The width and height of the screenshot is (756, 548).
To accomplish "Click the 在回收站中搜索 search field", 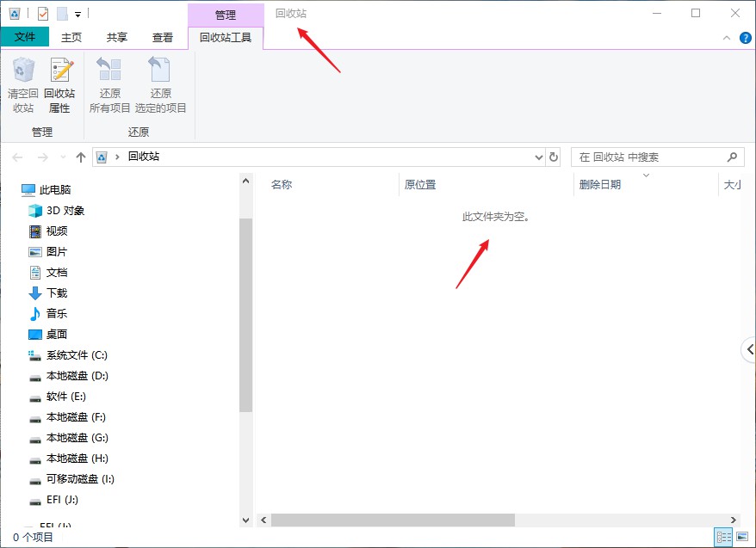I will coord(658,157).
